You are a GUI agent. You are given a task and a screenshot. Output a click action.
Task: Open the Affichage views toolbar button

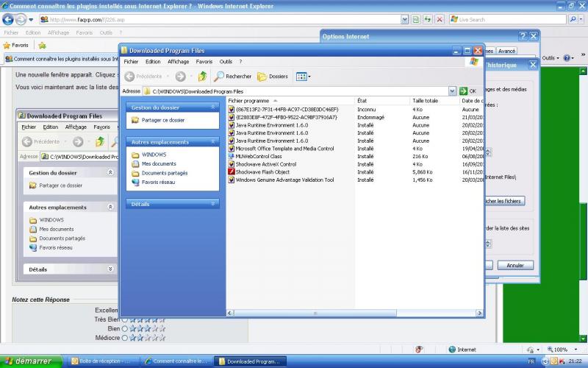(303, 77)
